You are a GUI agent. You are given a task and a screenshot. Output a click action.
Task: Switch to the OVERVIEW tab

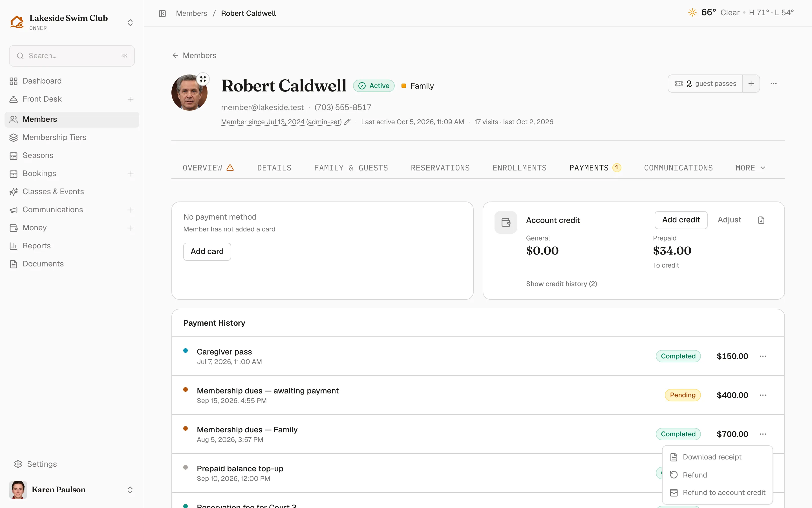coord(208,168)
